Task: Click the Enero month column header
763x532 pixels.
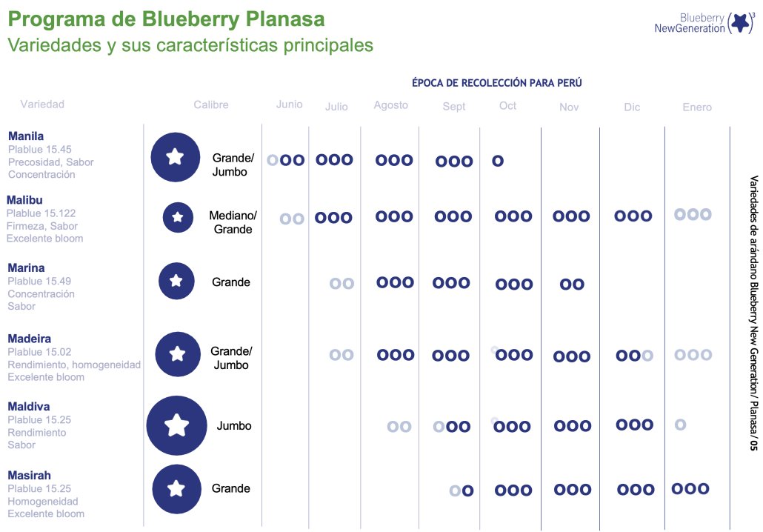Action: click(x=697, y=107)
